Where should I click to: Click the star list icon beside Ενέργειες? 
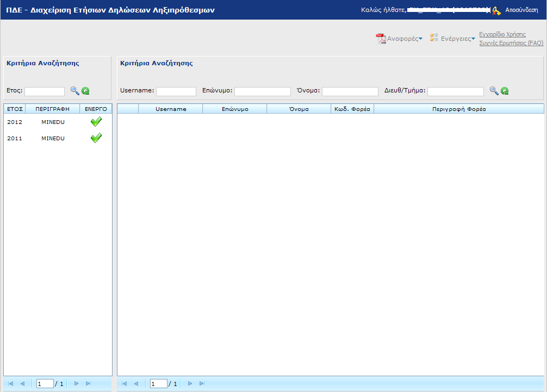coord(433,38)
